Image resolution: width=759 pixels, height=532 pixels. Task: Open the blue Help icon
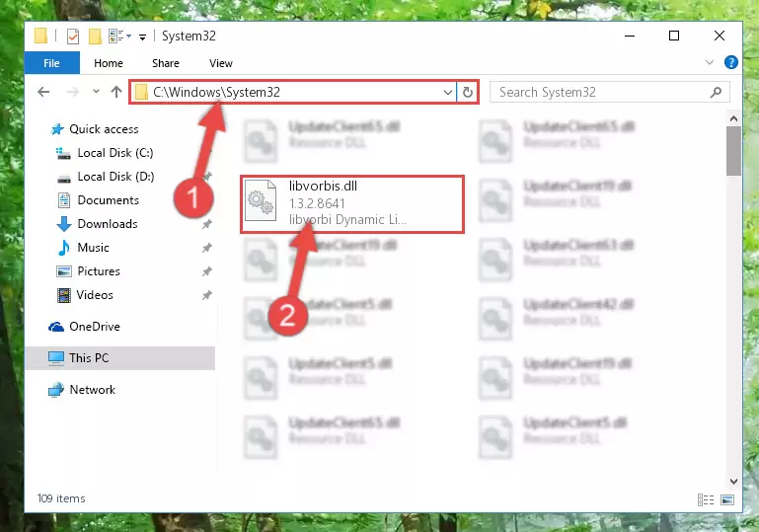coord(731,62)
